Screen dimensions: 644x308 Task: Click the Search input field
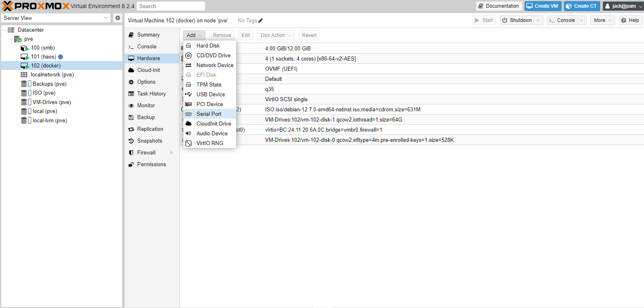[x=171, y=6]
